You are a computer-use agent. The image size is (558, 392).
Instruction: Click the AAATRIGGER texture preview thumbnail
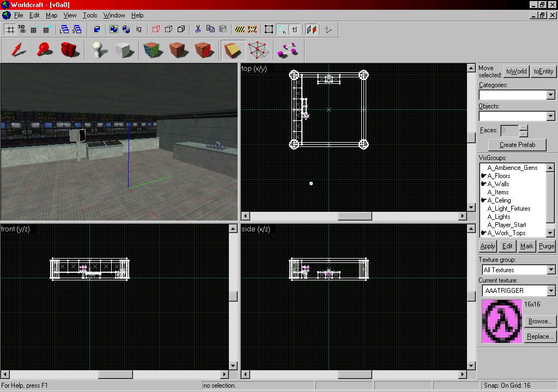[502, 321]
